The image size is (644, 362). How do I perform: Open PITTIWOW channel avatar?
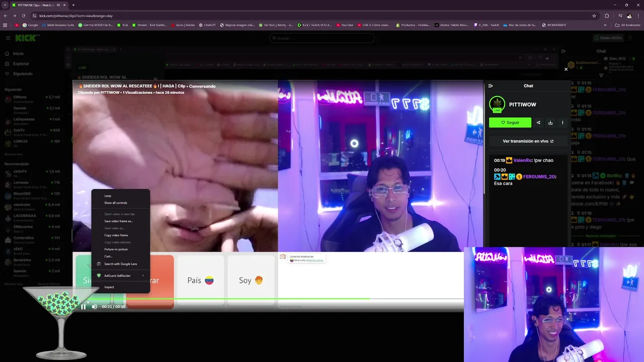click(497, 104)
